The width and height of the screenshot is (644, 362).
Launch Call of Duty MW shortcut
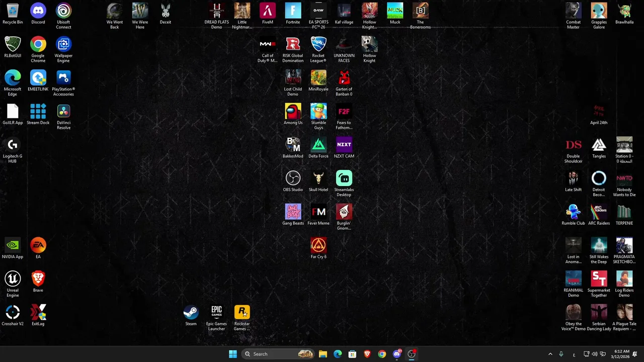pos(268,49)
